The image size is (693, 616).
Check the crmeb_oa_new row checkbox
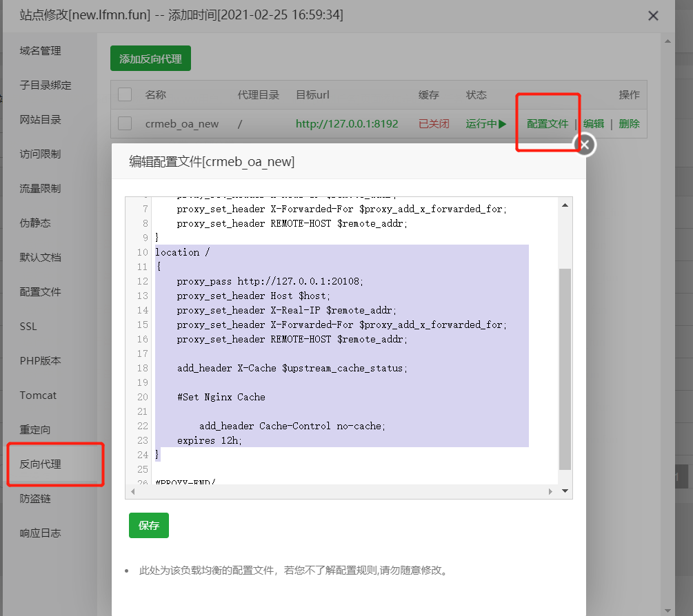125,123
